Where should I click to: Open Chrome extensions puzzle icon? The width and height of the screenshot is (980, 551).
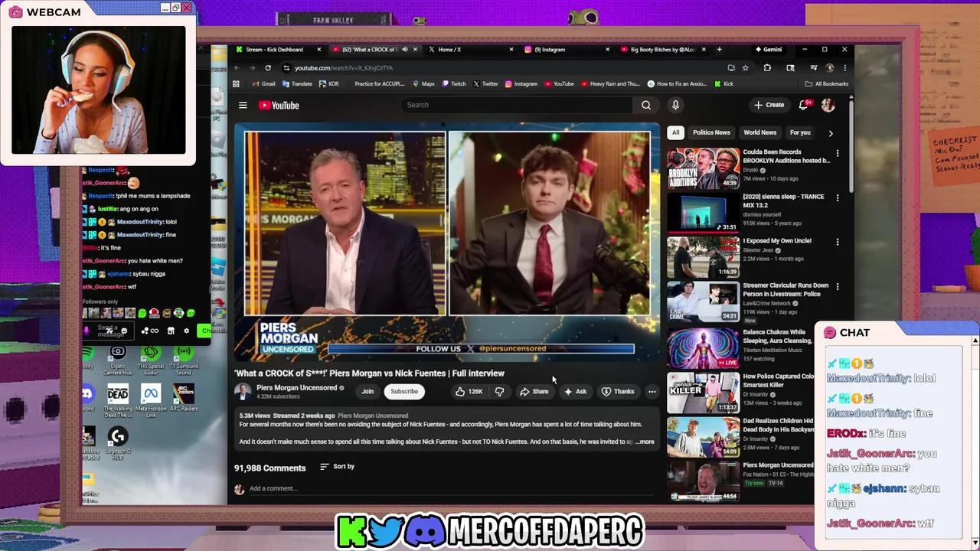[x=767, y=67]
